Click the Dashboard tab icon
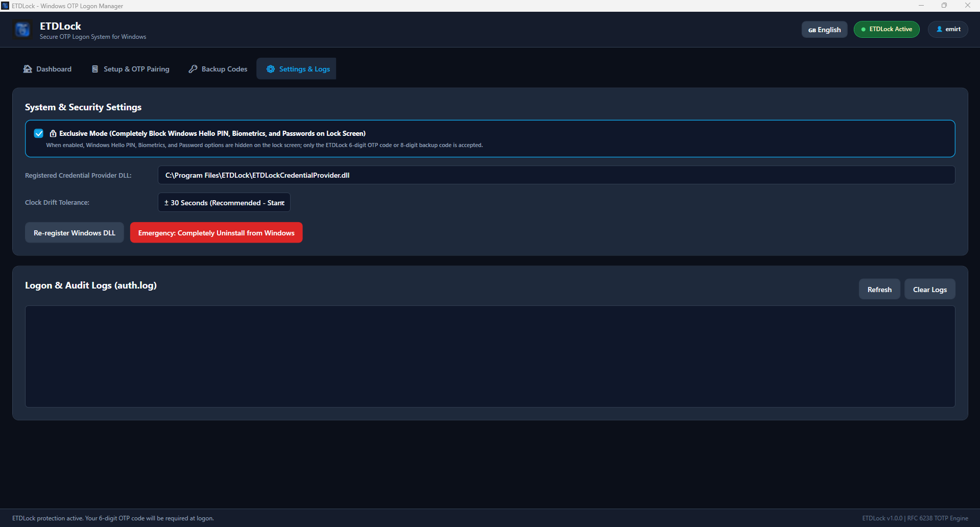This screenshot has width=980, height=527. [x=28, y=69]
